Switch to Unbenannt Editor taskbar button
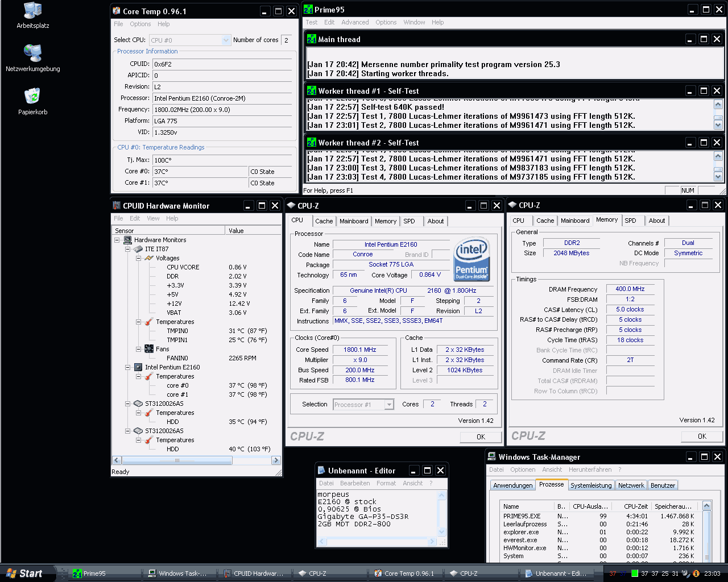This screenshot has height=582, width=728. click(x=556, y=573)
